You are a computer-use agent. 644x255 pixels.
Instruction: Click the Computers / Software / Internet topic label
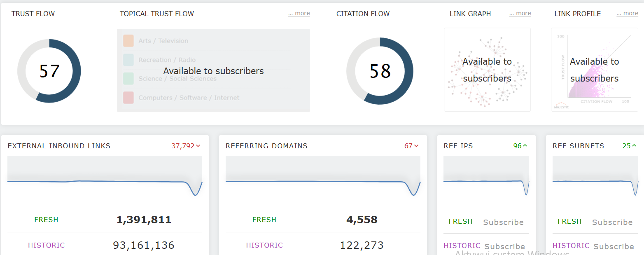click(x=189, y=98)
